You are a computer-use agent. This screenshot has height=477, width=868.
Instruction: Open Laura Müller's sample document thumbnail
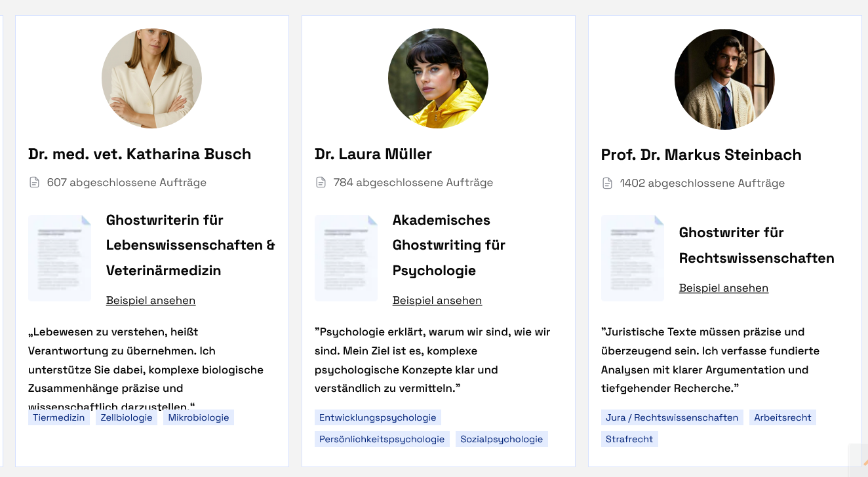point(346,258)
